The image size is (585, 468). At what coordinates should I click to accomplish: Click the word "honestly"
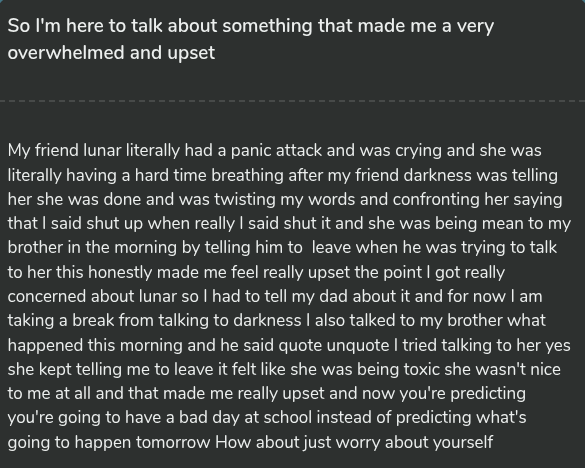120,272
